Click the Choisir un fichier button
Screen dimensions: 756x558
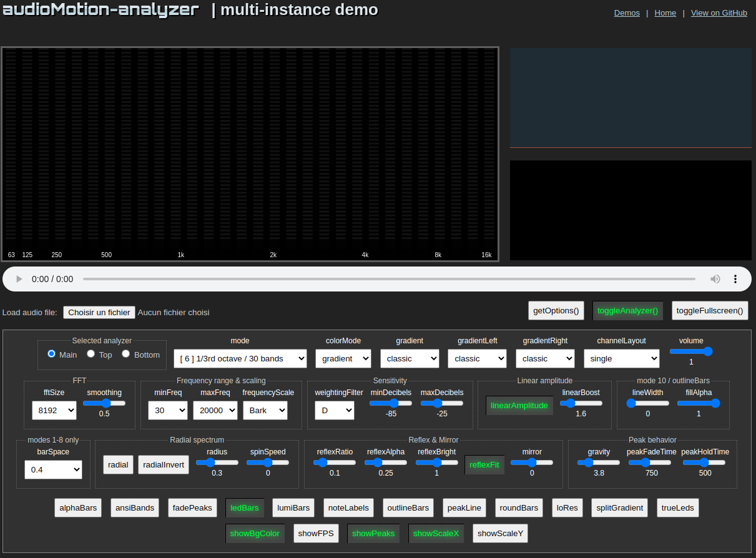(x=99, y=312)
